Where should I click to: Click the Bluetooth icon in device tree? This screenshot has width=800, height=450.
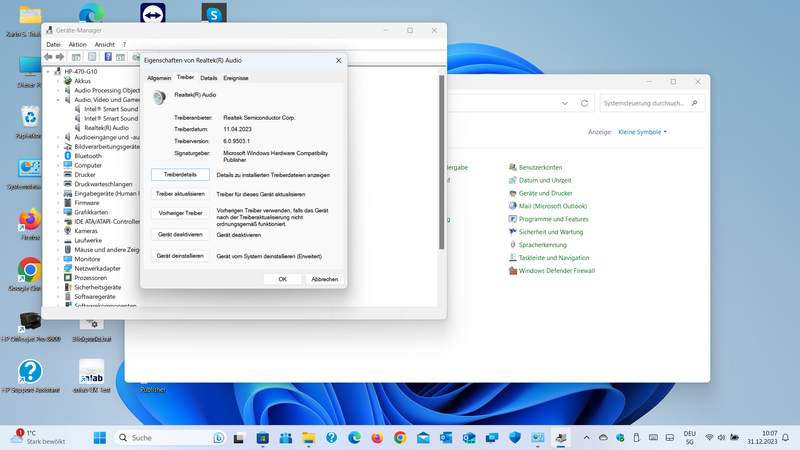pyautogui.click(x=68, y=156)
